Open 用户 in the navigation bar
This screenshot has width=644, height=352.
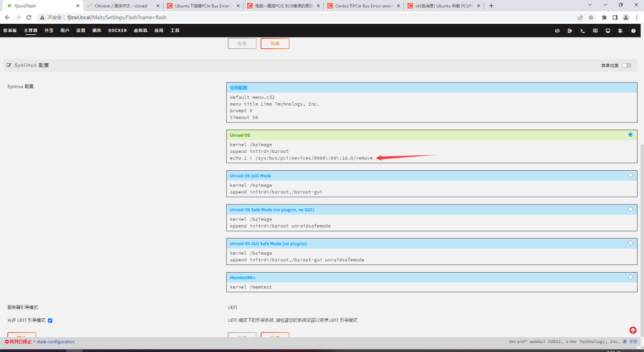[x=65, y=30]
